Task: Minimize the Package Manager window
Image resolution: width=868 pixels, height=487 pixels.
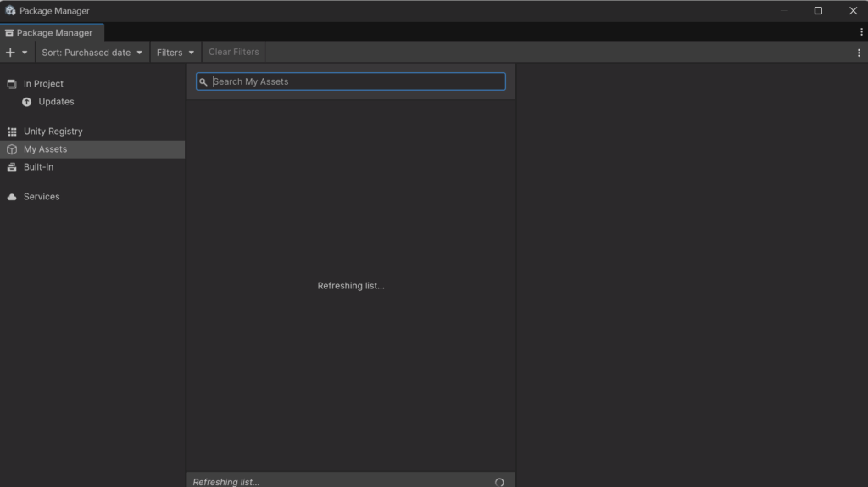Action: (x=783, y=11)
